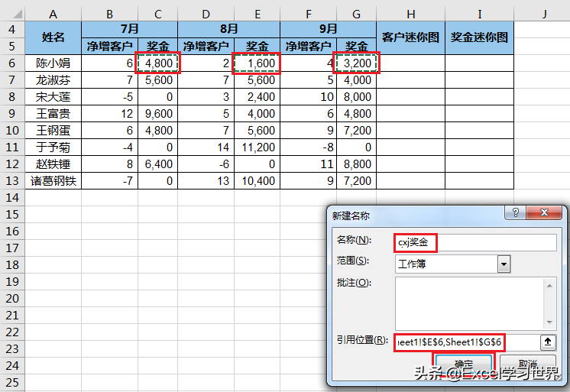The width and height of the screenshot is (570, 392).
Task: Select row 6 header
Action: tap(12, 63)
